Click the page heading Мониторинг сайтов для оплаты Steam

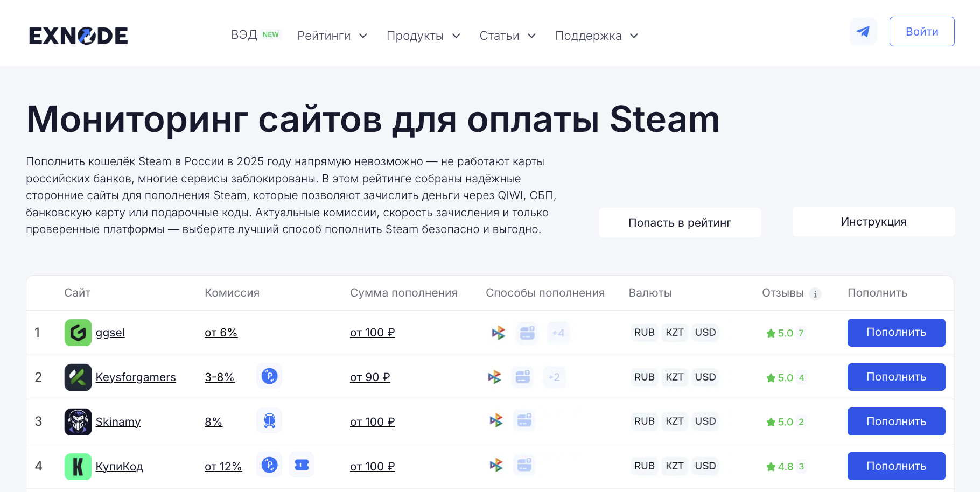pyautogui.click(x=373, y=119)
